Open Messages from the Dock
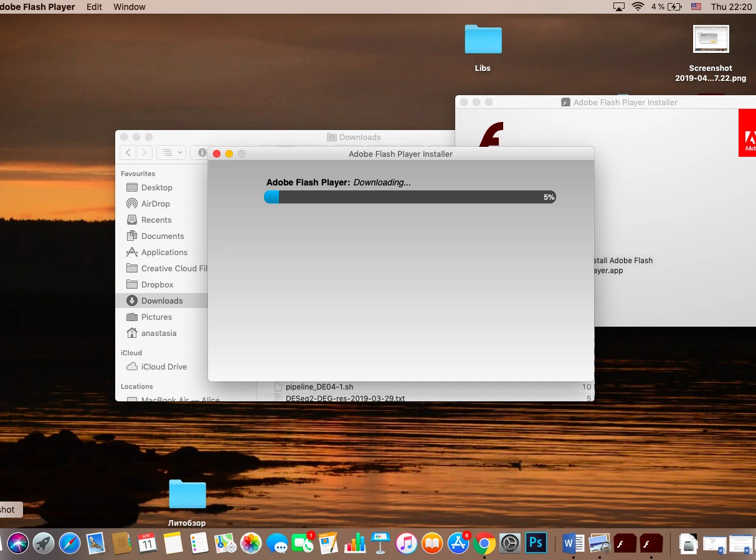The width and height of the screenshot is (756, 560). coord(277,543)
